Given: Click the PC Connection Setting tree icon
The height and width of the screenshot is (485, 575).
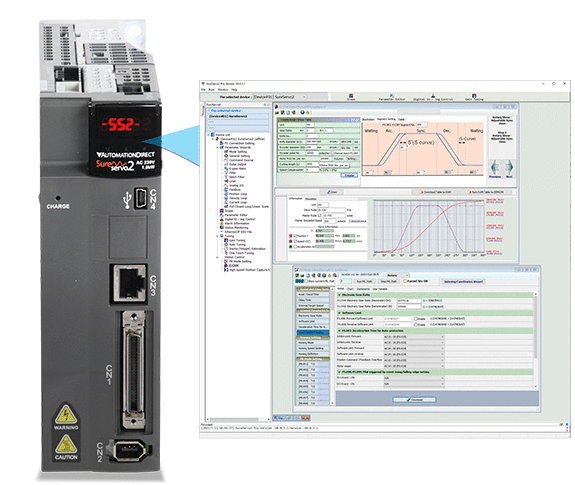Looking at the screenshot, I should pyautogui.click(x=221, y=143).
